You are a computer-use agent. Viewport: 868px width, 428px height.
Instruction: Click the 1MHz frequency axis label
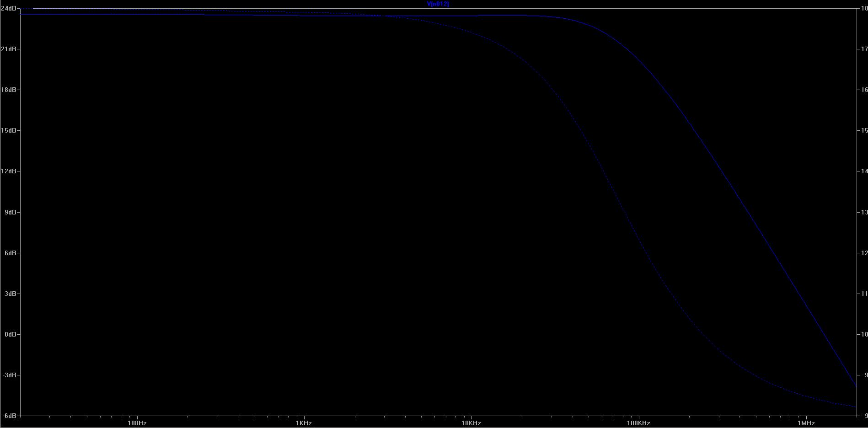pyautogui.click(x=806, y=423)
